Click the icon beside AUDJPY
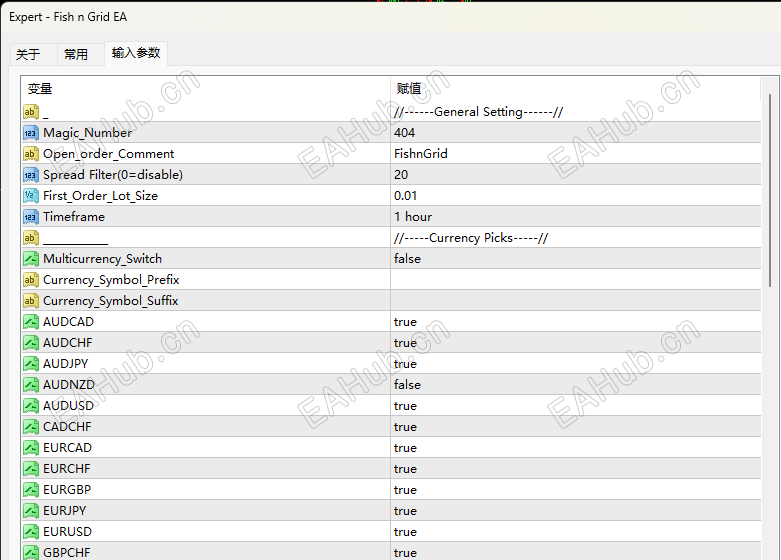Viewport: 781px width, 560px height. [x=31, y=364]
